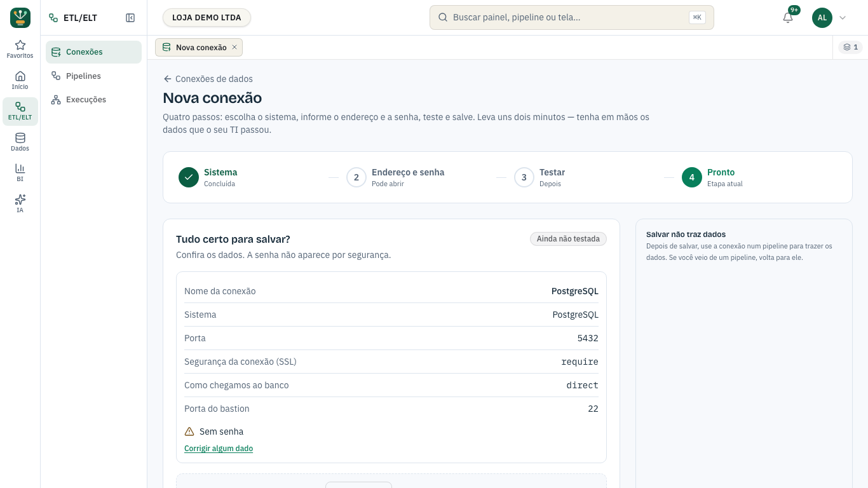Click the SSL value require
868x488 pixels.
580,362
